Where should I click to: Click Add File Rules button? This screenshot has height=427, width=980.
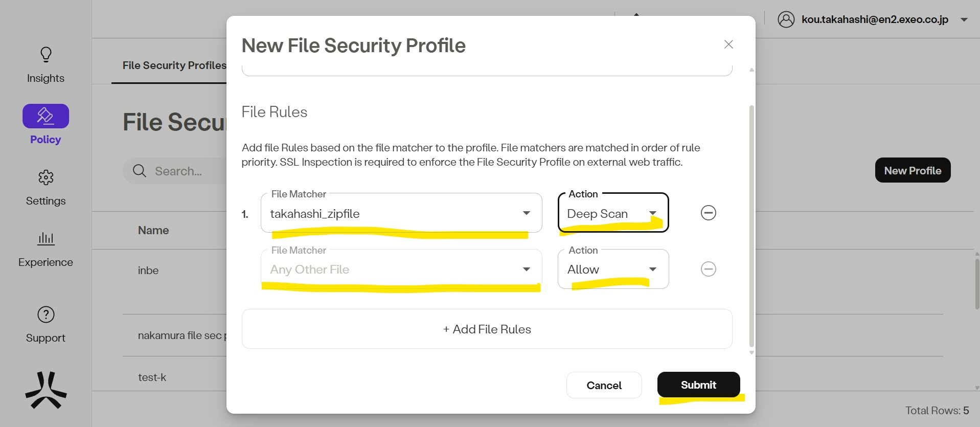[x=487, y=329]
